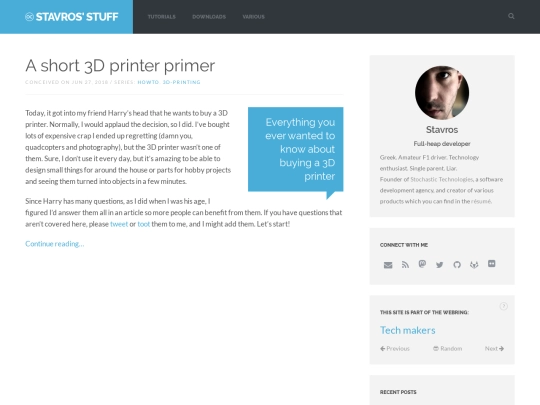Open the 'A short 3D printer primer' title

coord(120,65)
